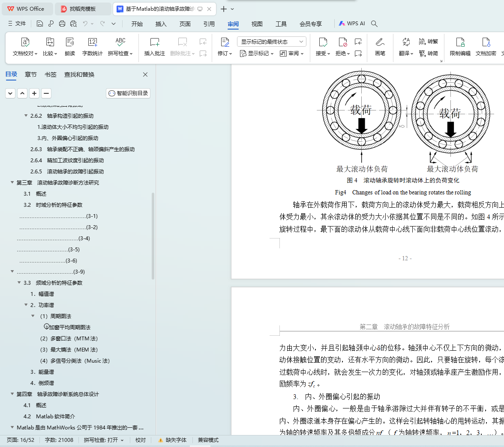Viewport: 504px width, 447px height.
Task: Switch to 查找和替换 sidebar tab
Action: pos(79,74)
